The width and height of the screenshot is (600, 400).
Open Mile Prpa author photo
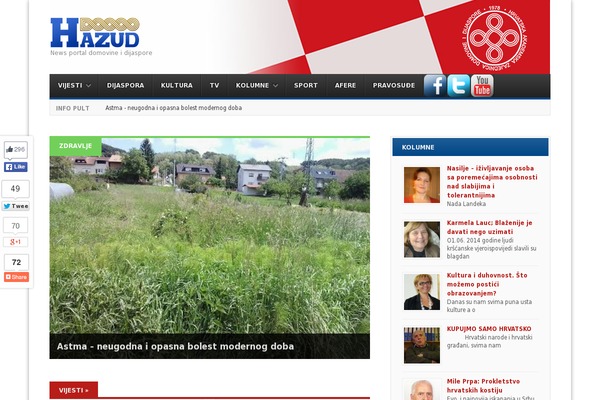click(422, 390)
